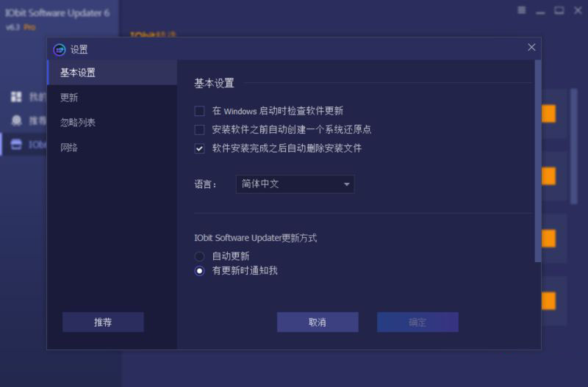This screenshot has height=387, width=588.
Task: Click the IObit logo icon beside 设置
Action: tap(60, 49)
